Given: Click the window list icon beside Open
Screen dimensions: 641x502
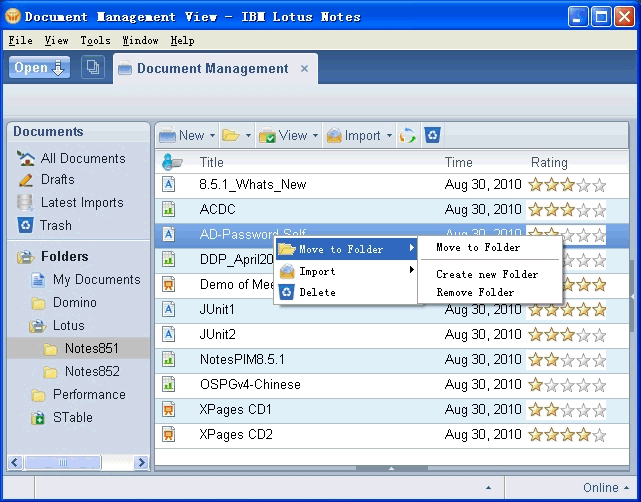Looking at the screenshot, I should [x=93, y=67].
